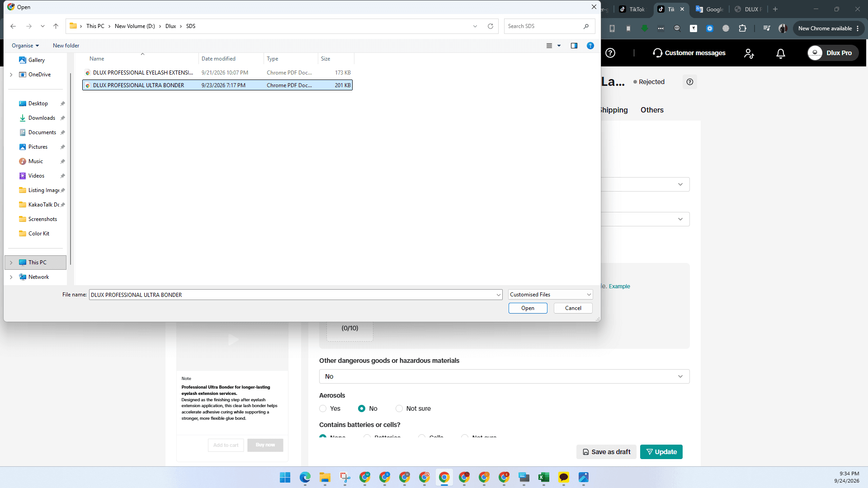Image resolution: width=868 pixels, height=488 pixels.
Task: Open TikTok seller help center icon
Action: tap(610, 53)
